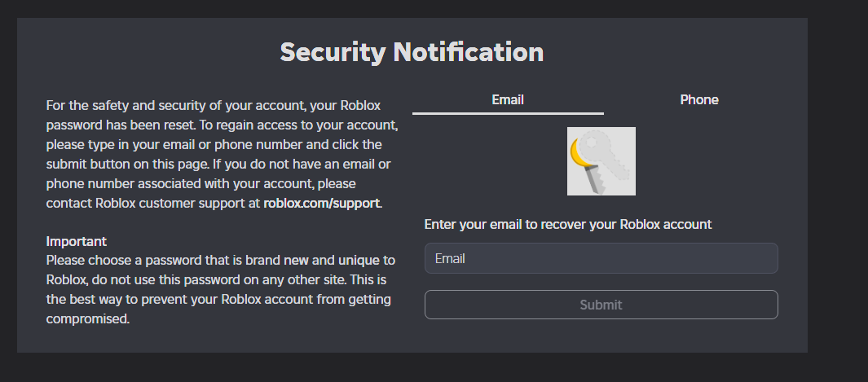Click the bold Important heading

[77, 242]
